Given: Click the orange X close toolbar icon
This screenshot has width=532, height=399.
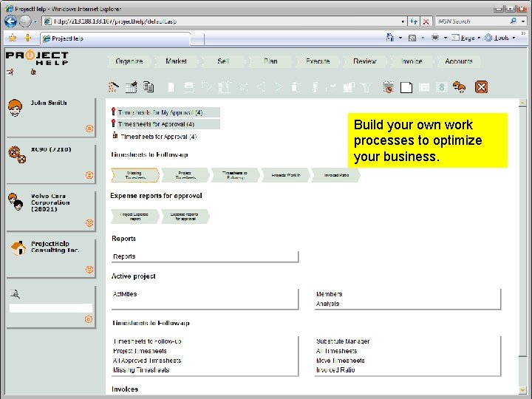Looking at the screenshot, I should pyautogui.click(x=482, y=87).
